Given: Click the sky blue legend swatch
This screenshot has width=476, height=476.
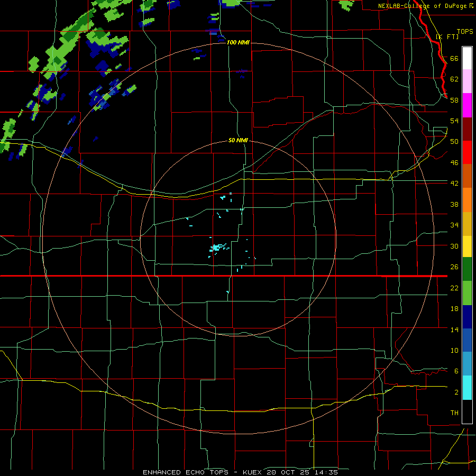Looking at the screenshot, I should coord(467,363).
